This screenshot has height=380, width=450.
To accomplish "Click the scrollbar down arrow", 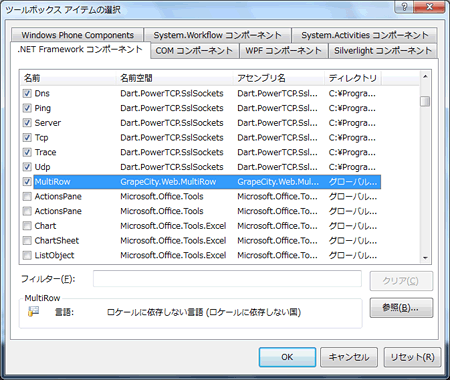I will [425, 258].
